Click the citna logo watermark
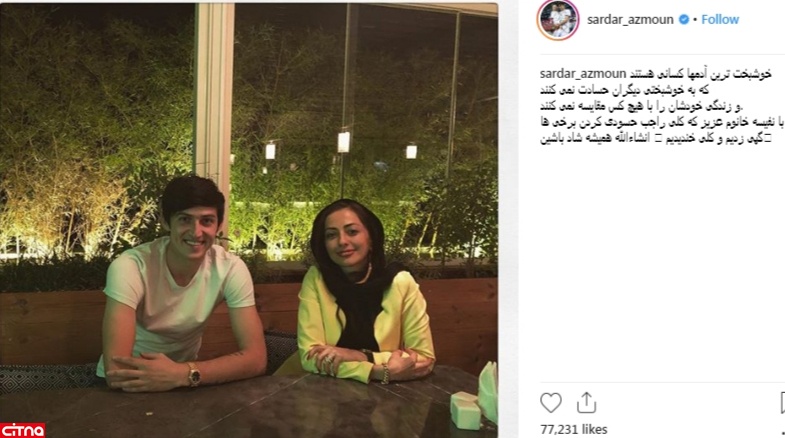 point(23,430)
